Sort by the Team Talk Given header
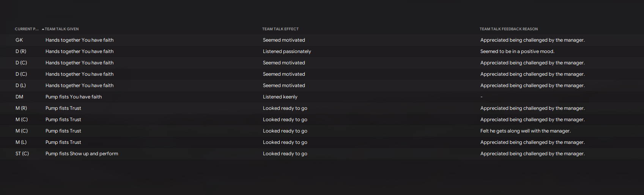Image resolution: width=644 pixels, height=195 pixels. point(62,29)
